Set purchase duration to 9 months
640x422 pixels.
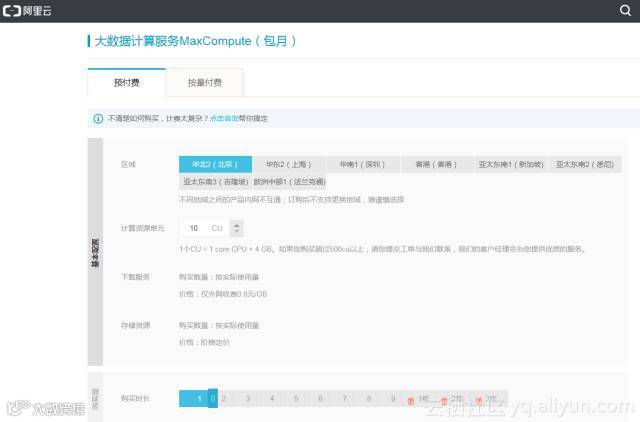[x=393, y=398]
